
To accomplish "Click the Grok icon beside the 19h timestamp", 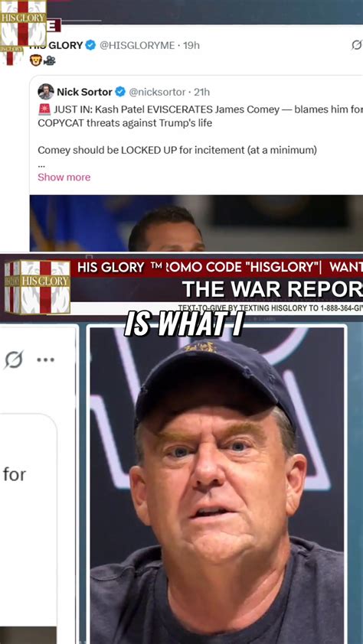I will 357,45.
